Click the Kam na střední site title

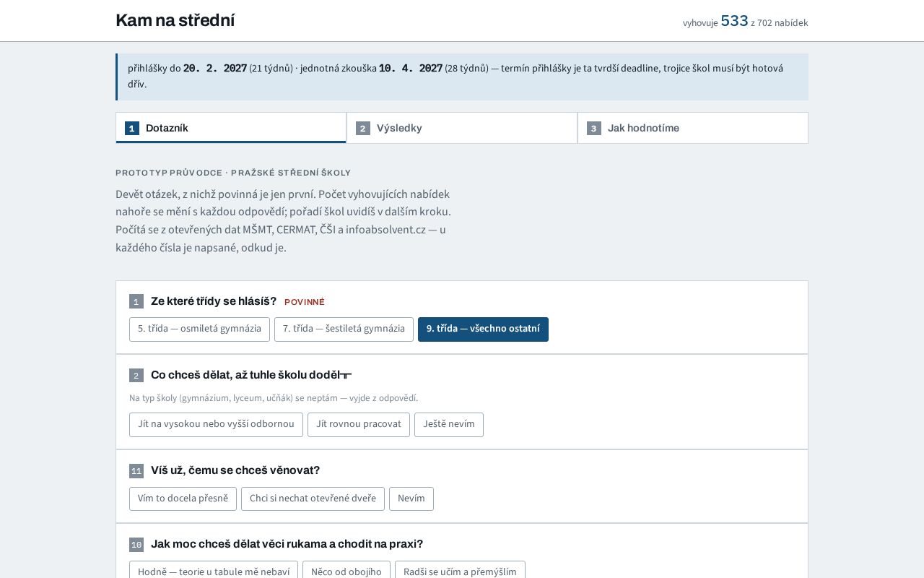(x=175, y=20)
